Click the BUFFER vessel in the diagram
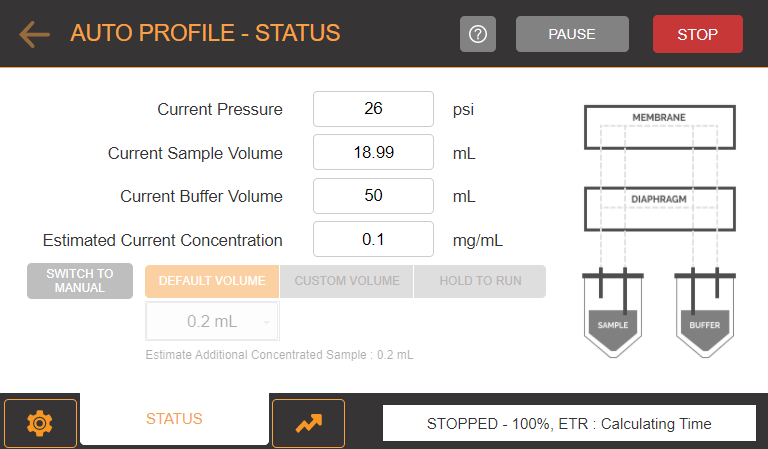This screenshot has height=449, width=768. pyautogui.click(x=705, y=313)
